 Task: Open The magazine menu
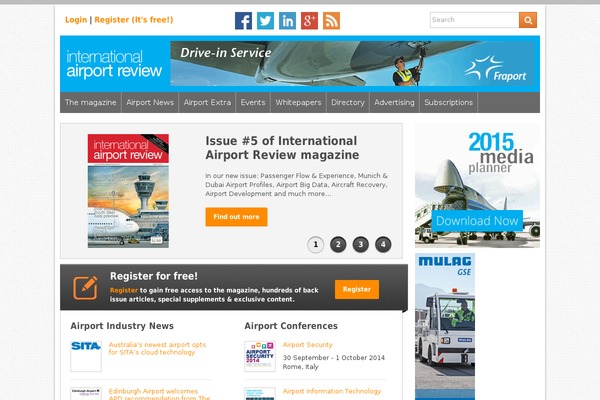[90, 102]
